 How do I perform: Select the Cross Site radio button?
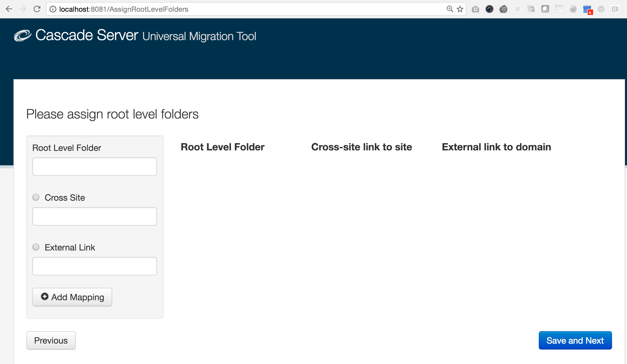pos(36,197)
